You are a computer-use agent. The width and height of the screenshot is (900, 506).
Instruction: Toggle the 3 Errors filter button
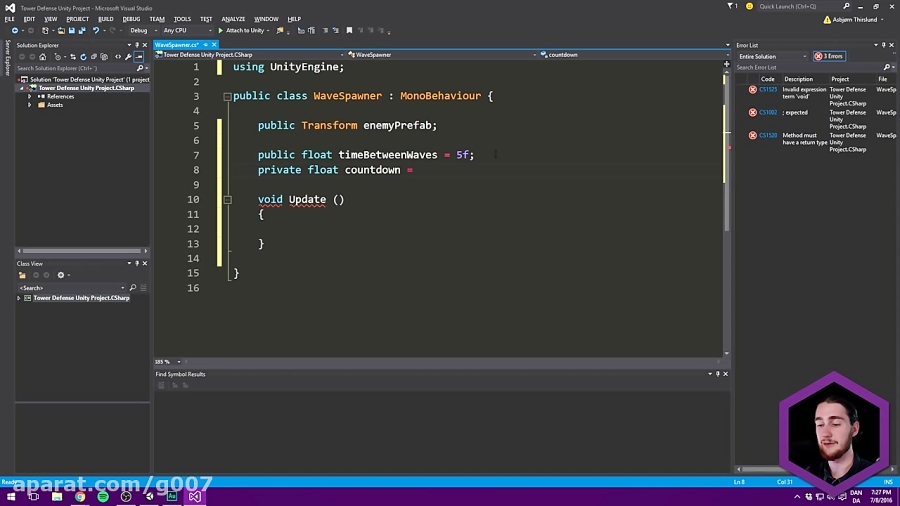tap(829, 56)
